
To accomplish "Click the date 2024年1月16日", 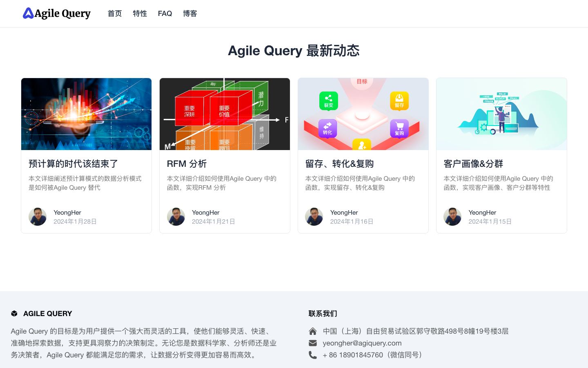I will [x=352, y=222].
